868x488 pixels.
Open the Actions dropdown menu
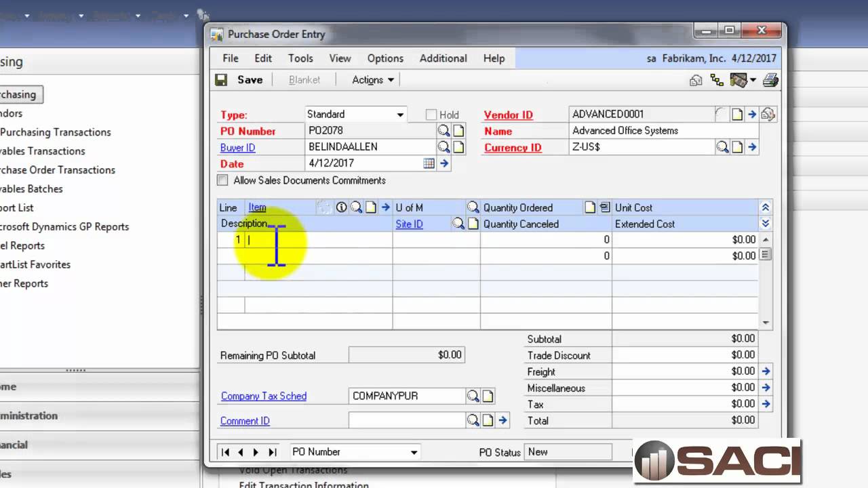tap(373, 80)
